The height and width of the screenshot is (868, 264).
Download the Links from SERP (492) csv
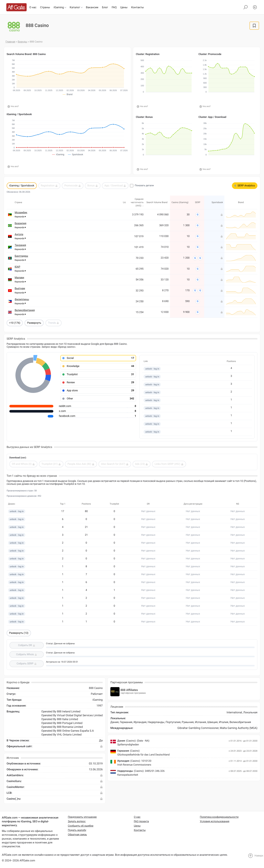tap(169, 464)
